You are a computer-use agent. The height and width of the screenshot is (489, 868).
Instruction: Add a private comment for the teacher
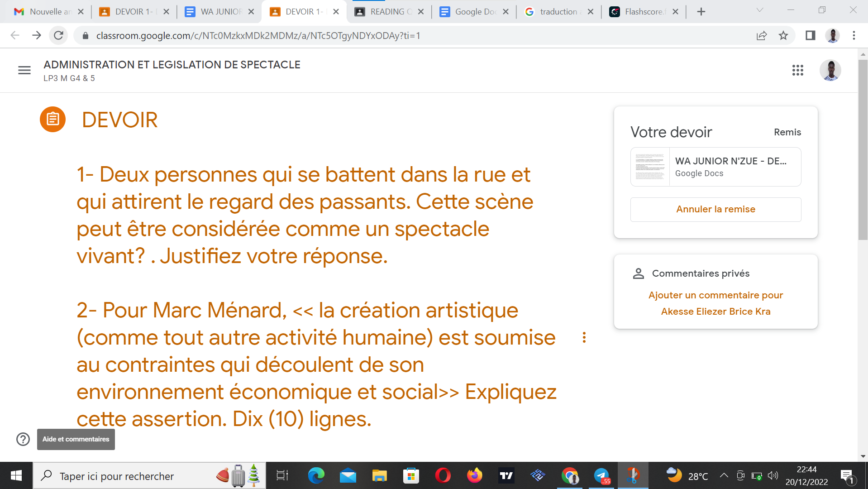(x=715, y=303)
